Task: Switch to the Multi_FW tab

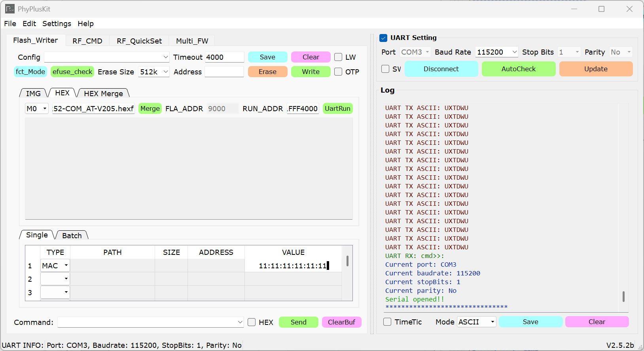Action: 192,41
